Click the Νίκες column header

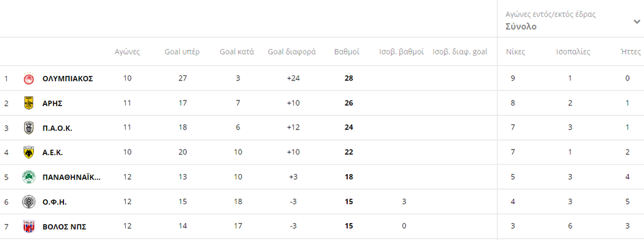[515, 52]
